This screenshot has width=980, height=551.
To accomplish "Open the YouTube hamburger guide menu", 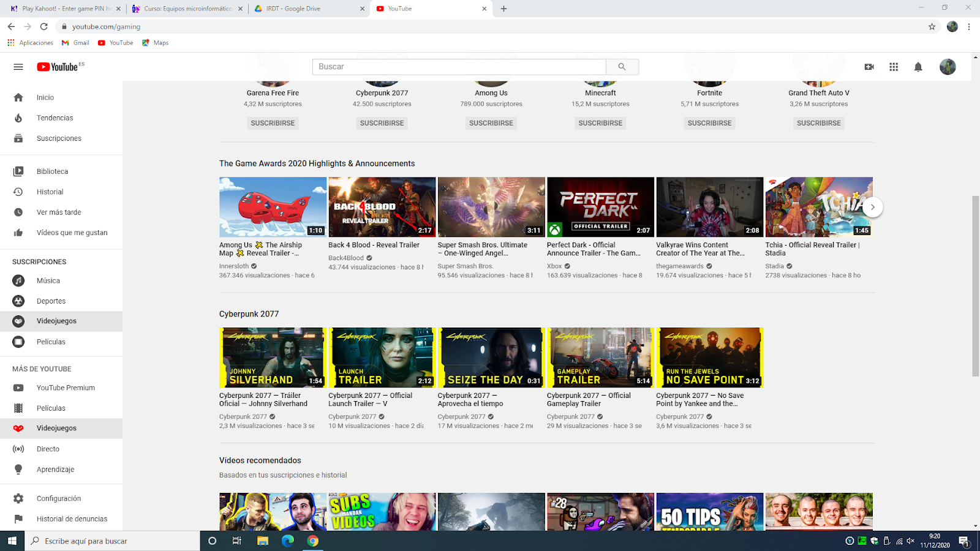I will (18, 67).
